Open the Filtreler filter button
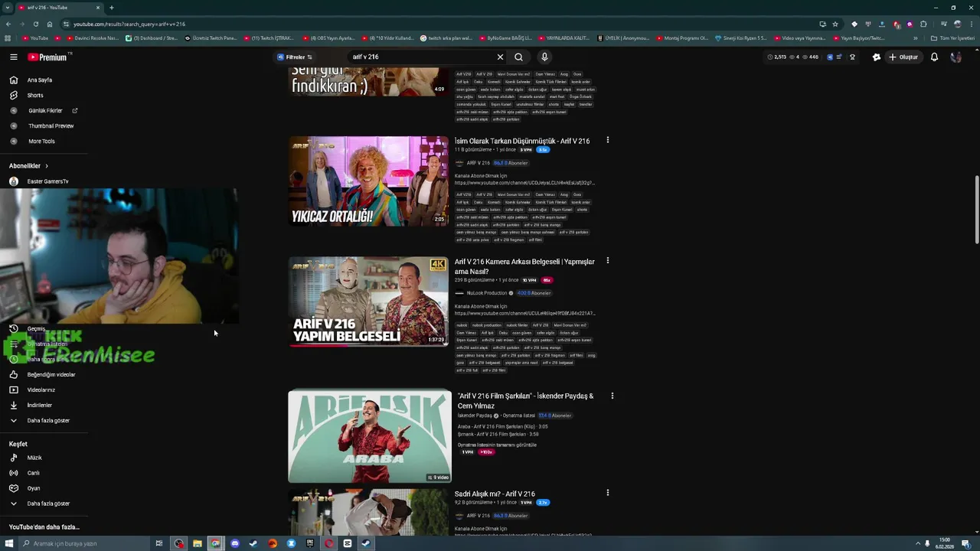The height and width of the screenshot is (551, 980). coord(295,57)
